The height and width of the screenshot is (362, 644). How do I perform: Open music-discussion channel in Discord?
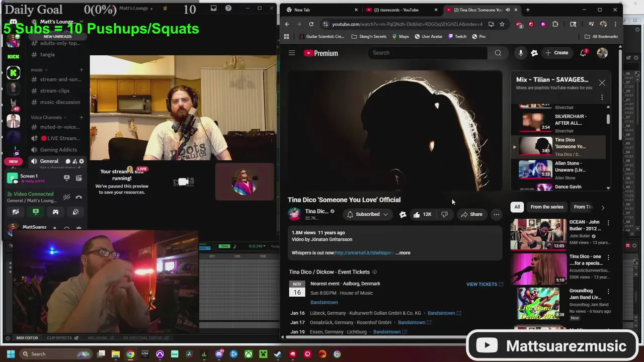pos(60,102)
